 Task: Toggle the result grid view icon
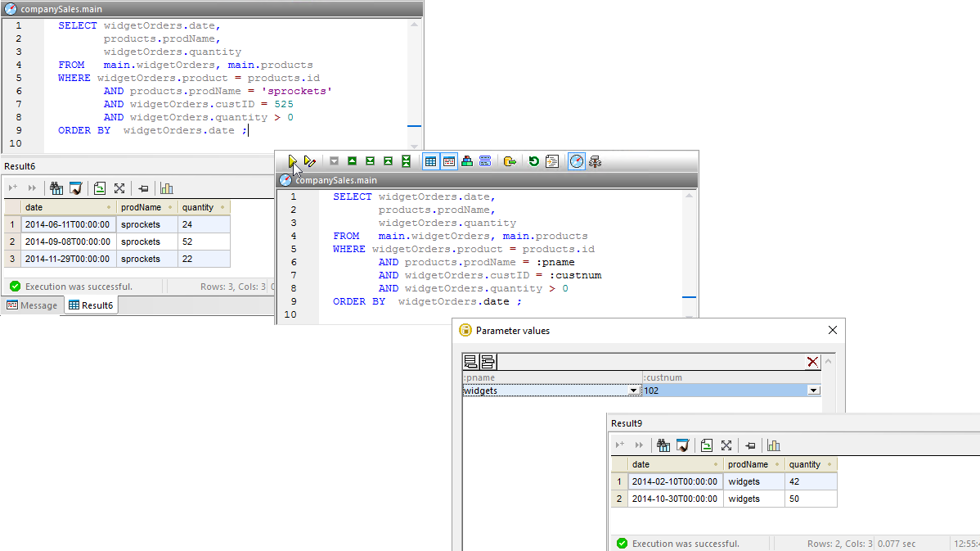(430, 161)
